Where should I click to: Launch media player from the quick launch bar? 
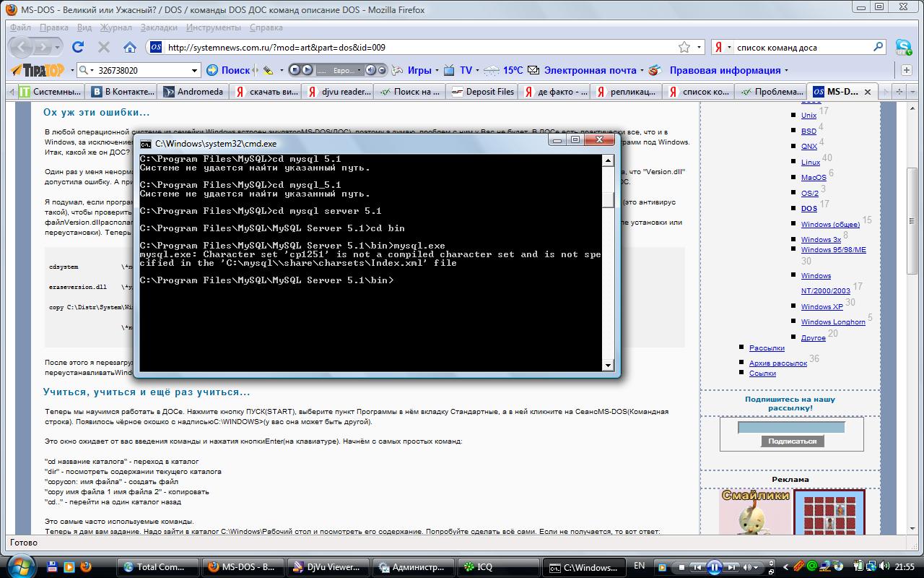(69, 566)
